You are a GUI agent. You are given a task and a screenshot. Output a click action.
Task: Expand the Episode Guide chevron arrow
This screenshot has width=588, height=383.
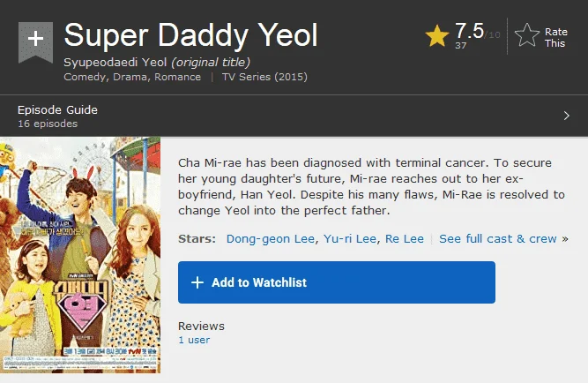pyautogui.click(x=567, y=116)
